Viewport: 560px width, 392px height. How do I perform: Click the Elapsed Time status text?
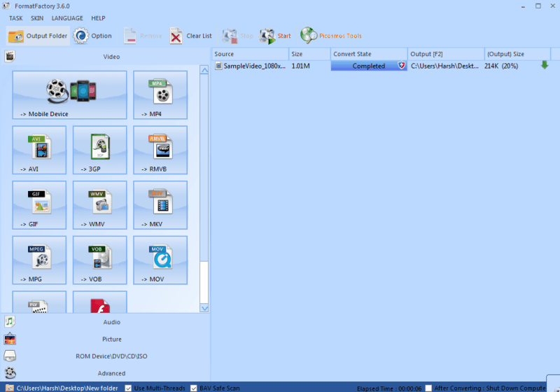(389, 388)
